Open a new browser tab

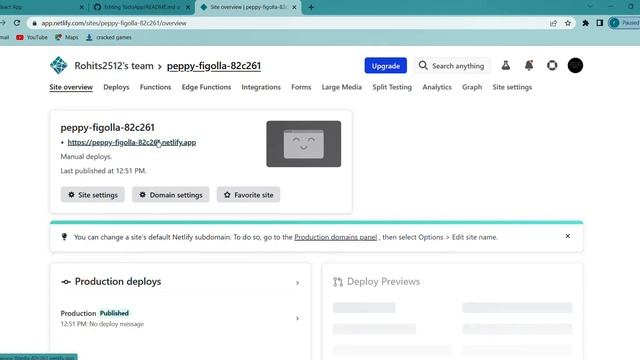click(x=311, y=7)
